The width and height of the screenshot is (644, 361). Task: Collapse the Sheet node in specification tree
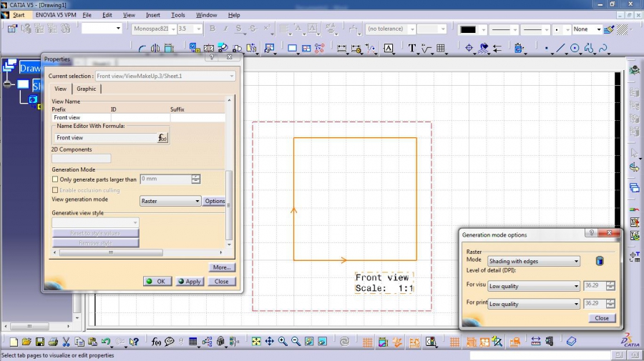click(x=7, y=84)
